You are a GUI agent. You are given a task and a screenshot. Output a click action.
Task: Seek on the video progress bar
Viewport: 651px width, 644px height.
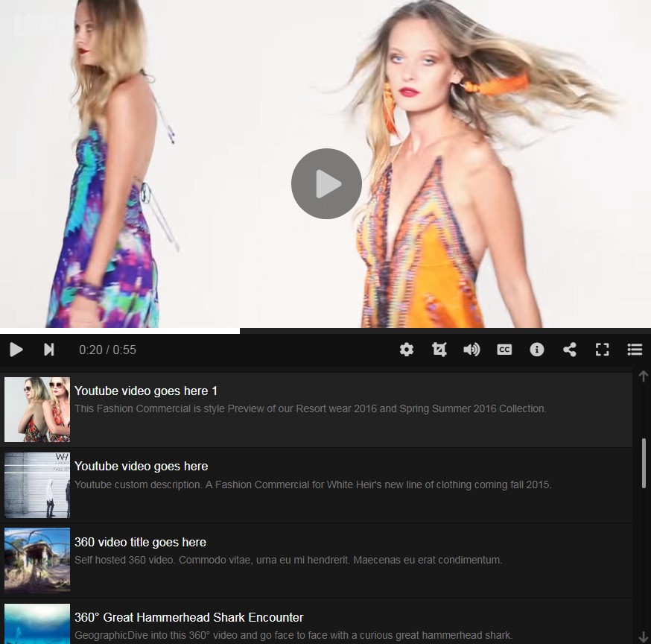[372, 330]
